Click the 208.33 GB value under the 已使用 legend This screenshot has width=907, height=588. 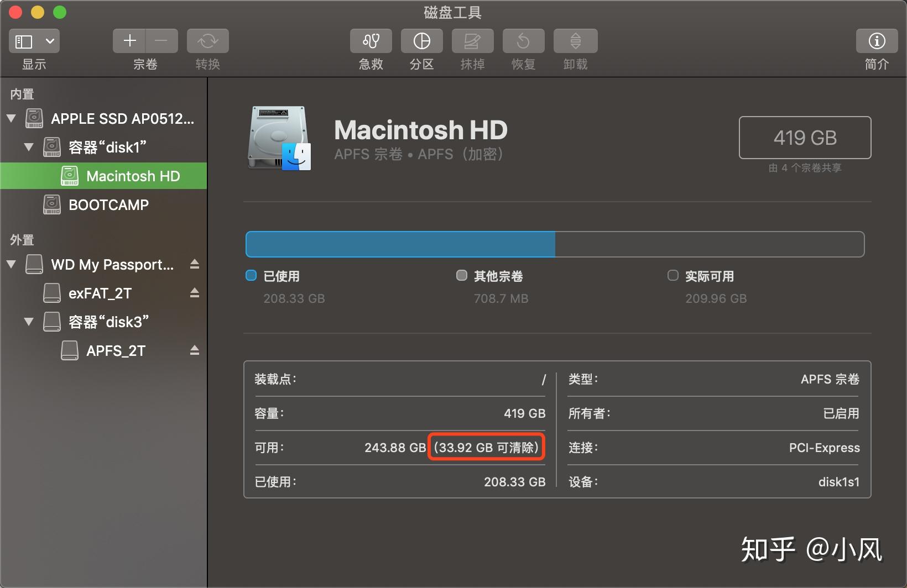tap(294, 298)
